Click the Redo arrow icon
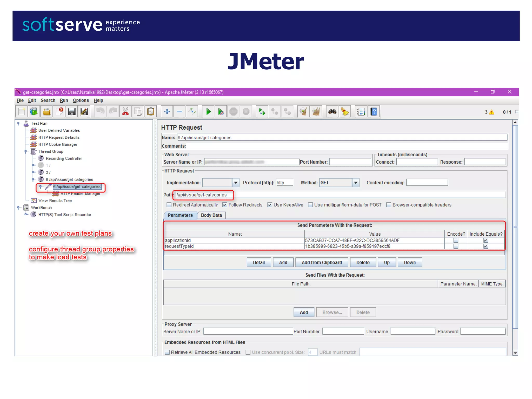The height and width of the screenshot is (399, 532). tap(113, 112)
